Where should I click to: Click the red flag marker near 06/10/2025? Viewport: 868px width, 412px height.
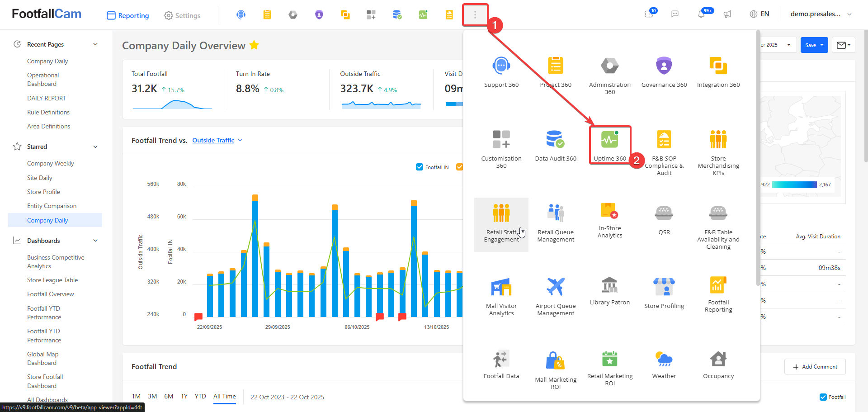pyautogui.click(x=380, y=317)
